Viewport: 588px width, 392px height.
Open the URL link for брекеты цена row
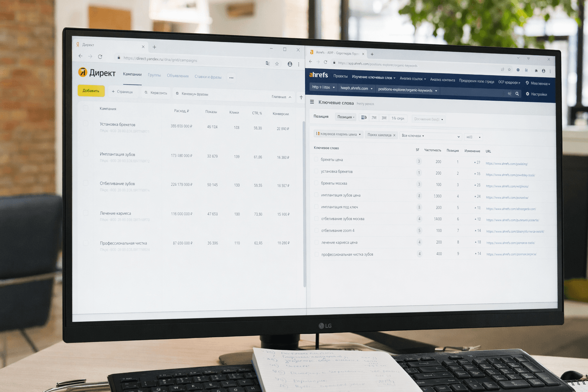507,163
